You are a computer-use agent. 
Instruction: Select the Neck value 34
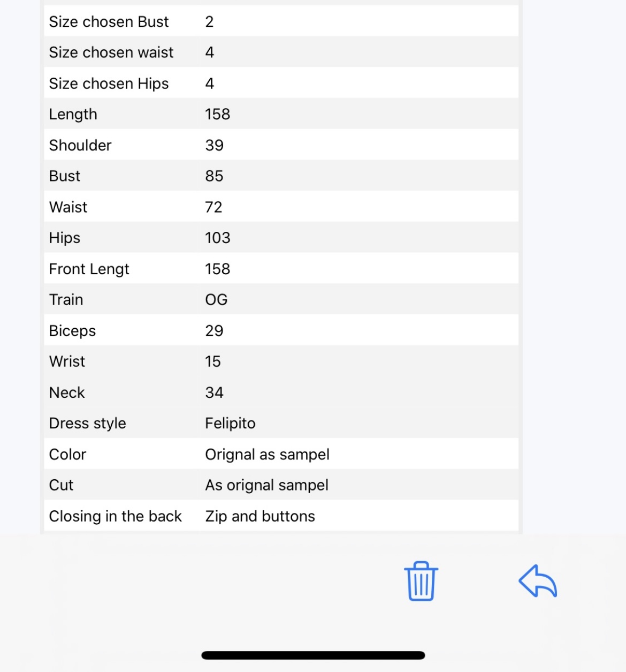point(214,392)
